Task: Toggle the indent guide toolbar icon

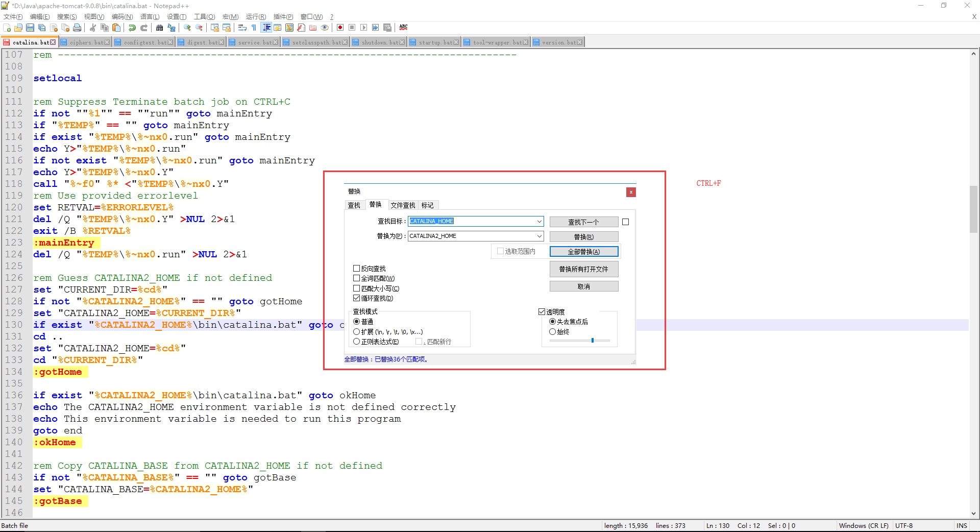Action: point(266,28)
